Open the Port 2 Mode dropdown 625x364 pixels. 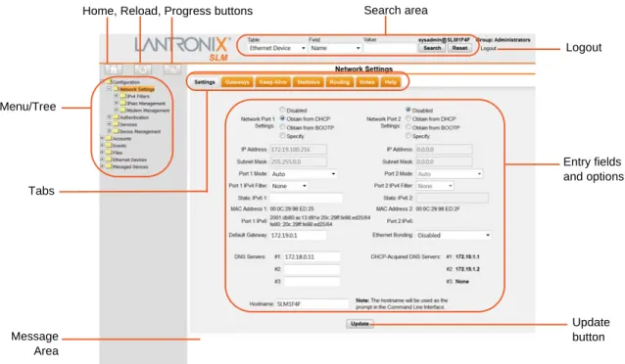pos(450,174)
